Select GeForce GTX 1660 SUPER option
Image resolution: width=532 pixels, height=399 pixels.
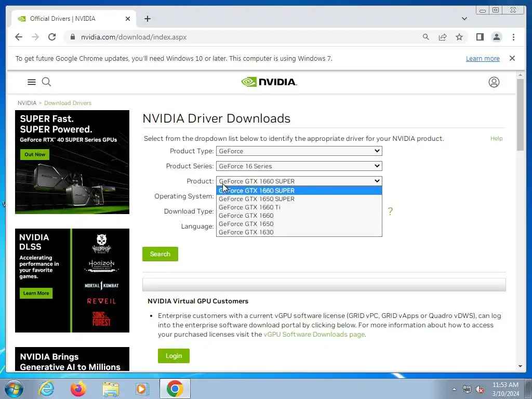[299, 190]
